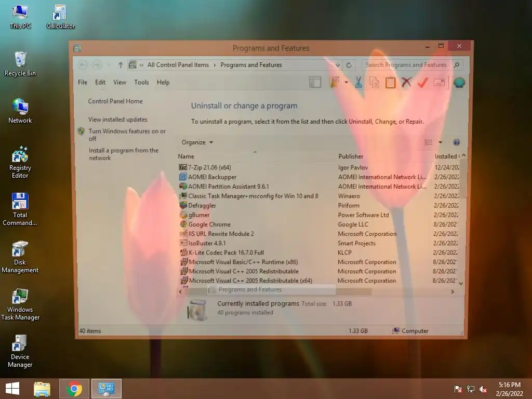The image size is (532, 399).
Task: Click the Up one level arrow
Action: tap(120, 65)
